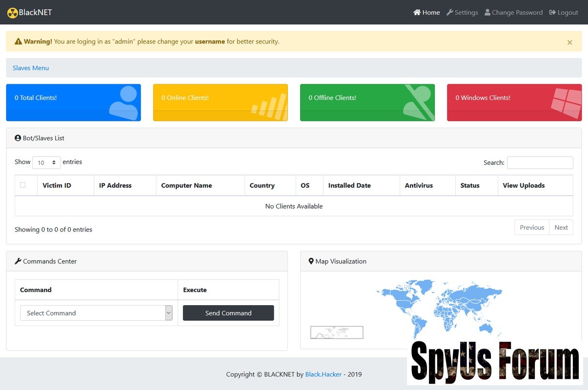The image size is (588, 390).
Task: Expand the Select Command dropdown
Action: (x=96, y=313)
